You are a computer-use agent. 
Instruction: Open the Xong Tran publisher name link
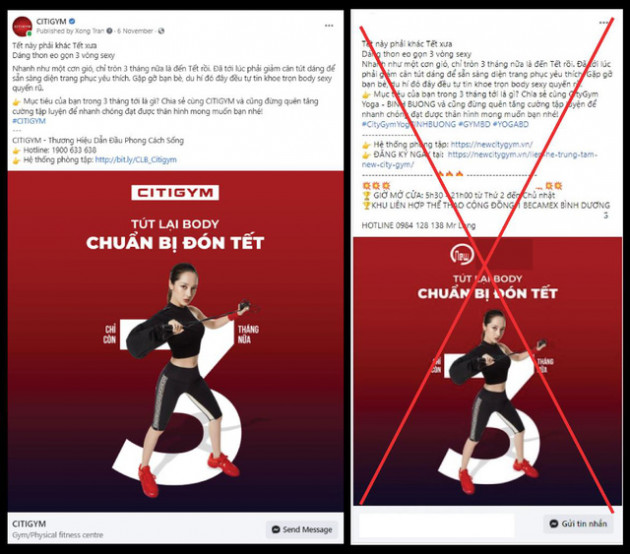click(x=89, y=31)
